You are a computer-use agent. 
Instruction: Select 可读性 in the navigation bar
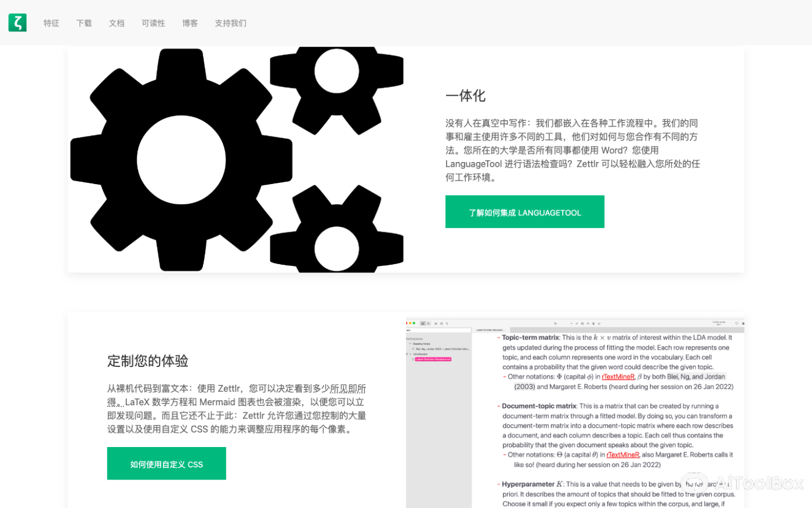153,23
